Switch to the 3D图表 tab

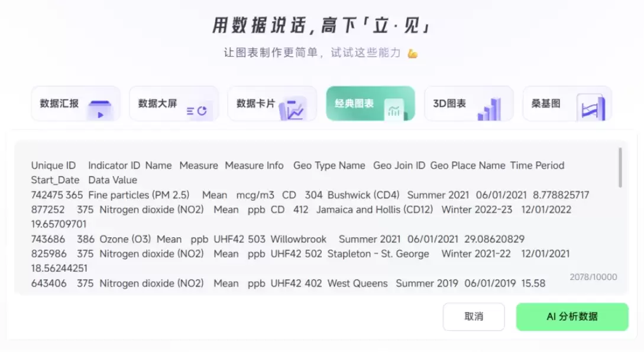pos(468,103)
